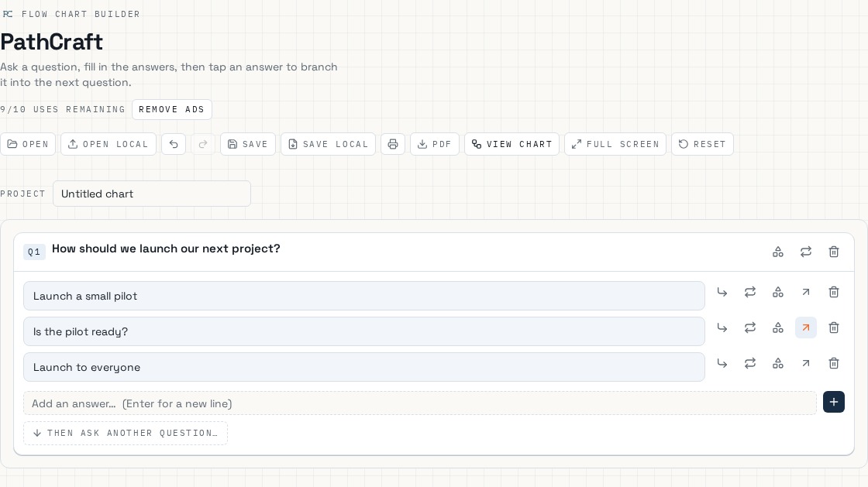Click the Undo arrow icon
The width and height of the screenshot is (868, 487).
pos(174,144)
